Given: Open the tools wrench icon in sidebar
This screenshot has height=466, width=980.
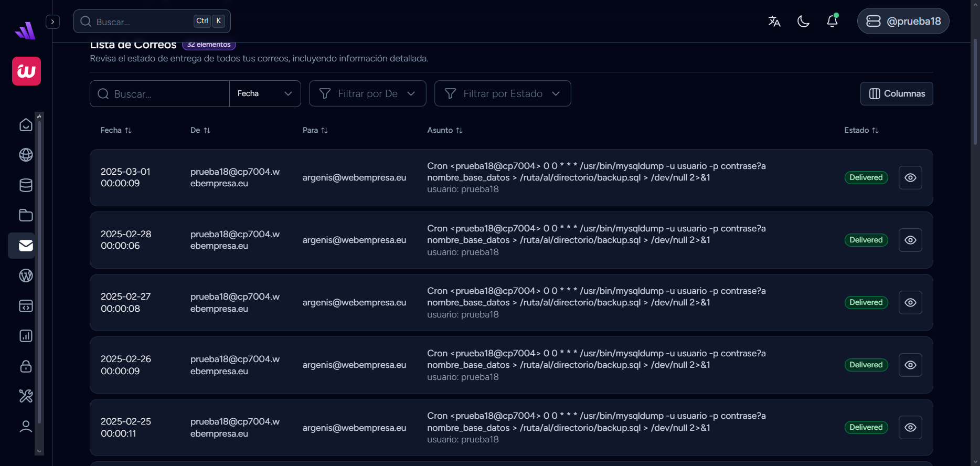Looking at the screenshot, I should pyautogui.click(x=26, y=396).
